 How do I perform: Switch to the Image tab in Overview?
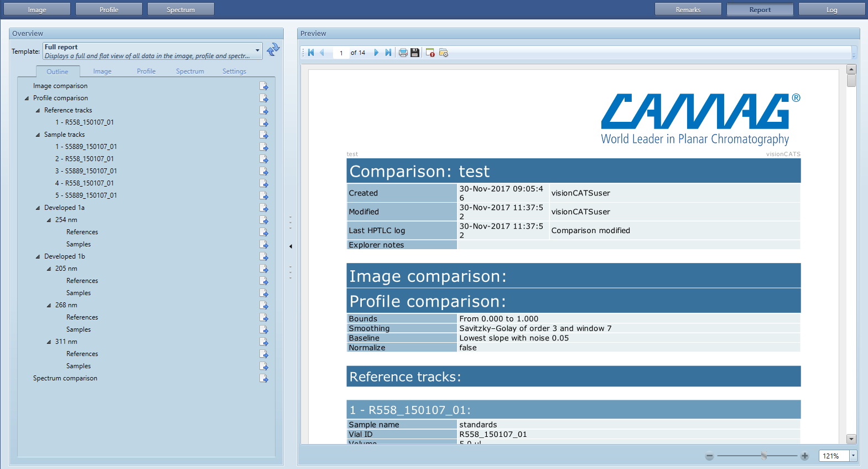102,71
